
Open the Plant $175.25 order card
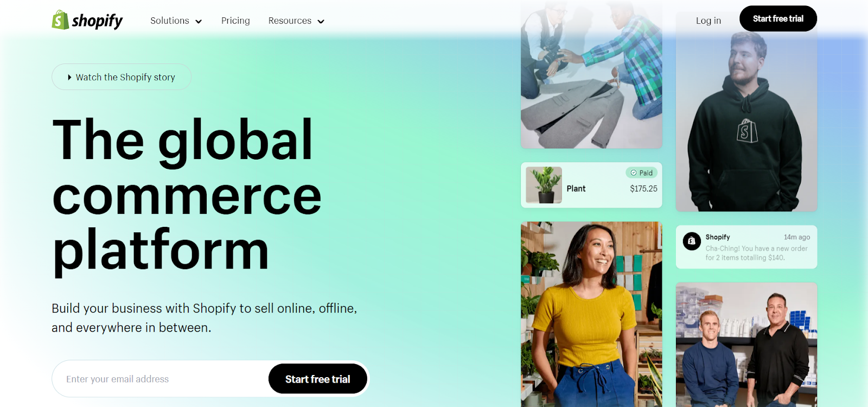(591, 185)
